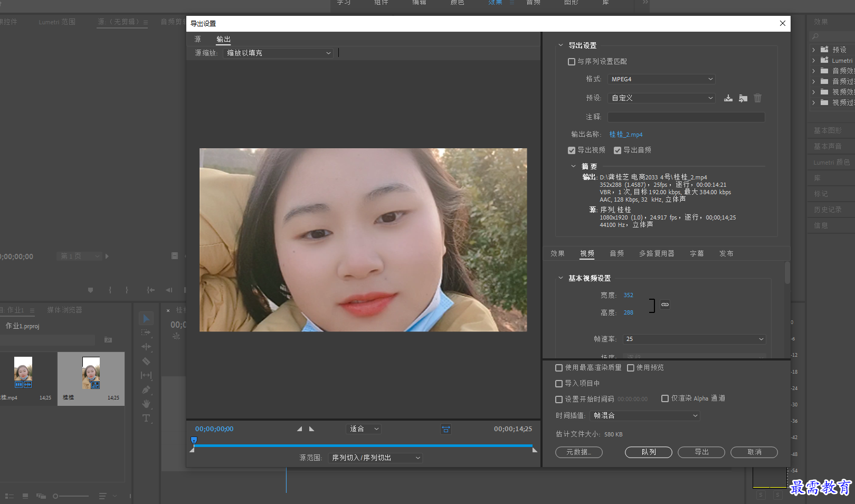This screenshot has height=504, width=855.
Task: Enable render Alpha channel only checkbox
Action: tap(665, 398)
